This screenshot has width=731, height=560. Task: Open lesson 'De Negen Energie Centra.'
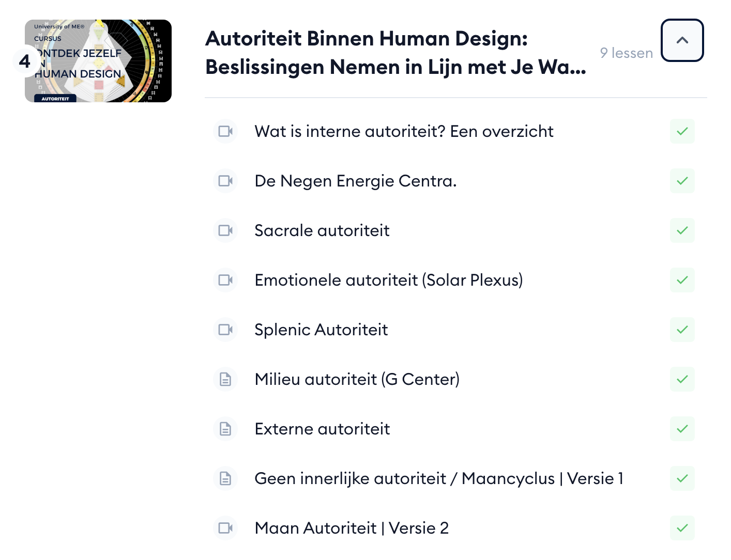point(355,181)
